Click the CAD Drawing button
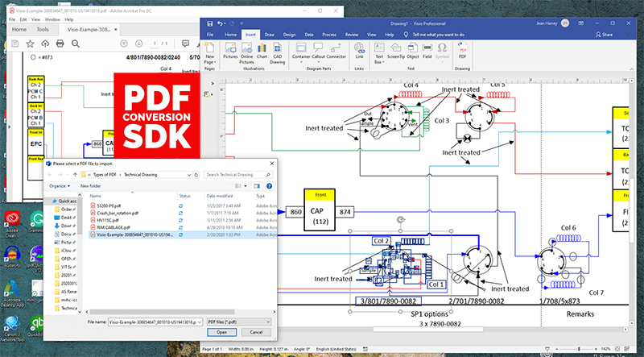The width and height of the screenshot is (644, 357). pos(277,53)
